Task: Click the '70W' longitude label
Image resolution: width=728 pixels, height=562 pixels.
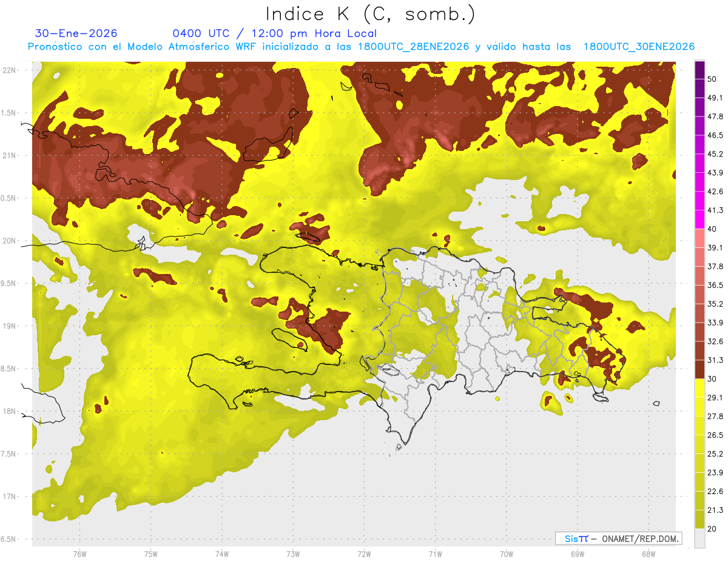Action: (x=506, y=554)
